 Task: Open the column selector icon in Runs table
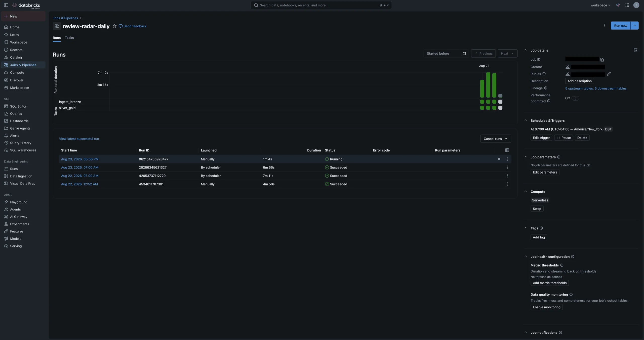507,150
